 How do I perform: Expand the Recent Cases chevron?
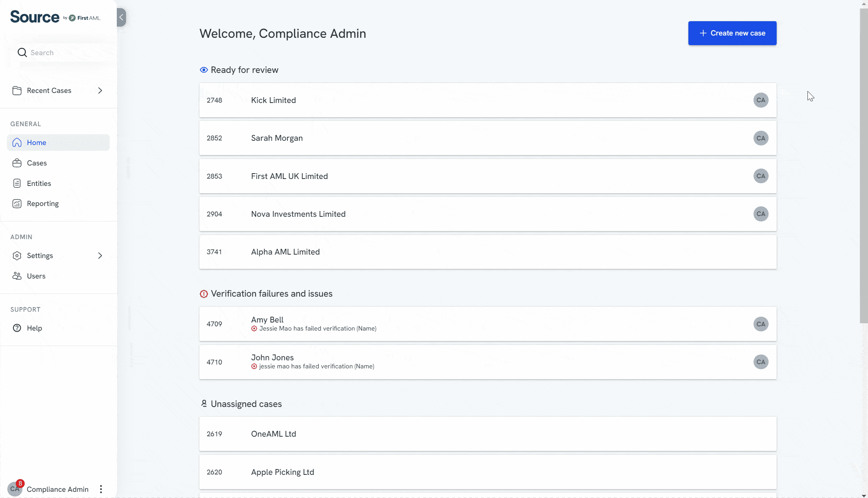click(x=100, y=91)
